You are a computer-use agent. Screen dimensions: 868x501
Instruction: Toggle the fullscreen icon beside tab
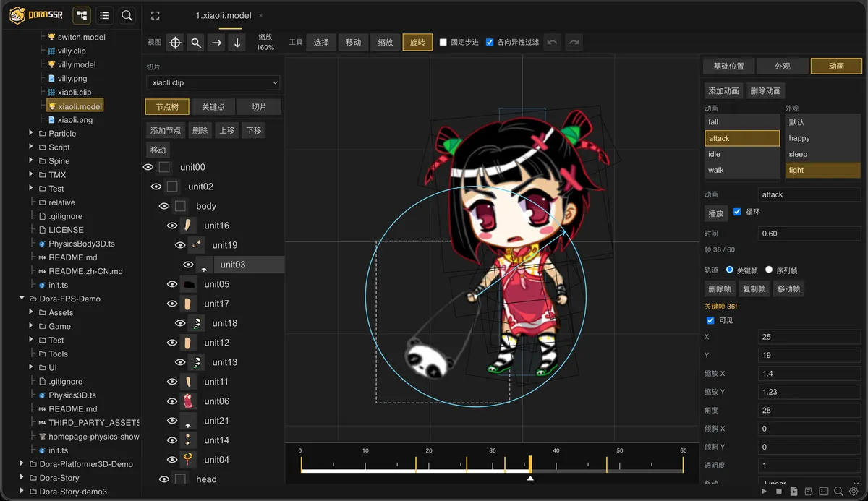(x=155, y=15)
